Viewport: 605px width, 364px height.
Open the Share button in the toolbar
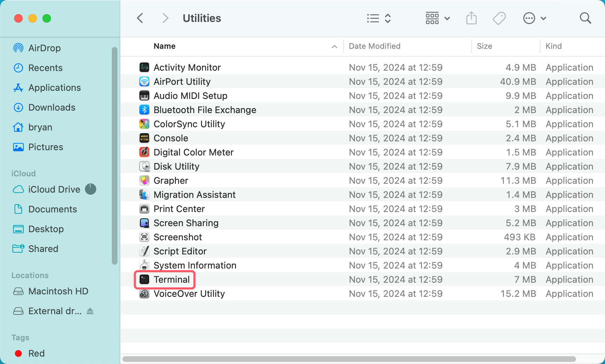pos(471,18)
